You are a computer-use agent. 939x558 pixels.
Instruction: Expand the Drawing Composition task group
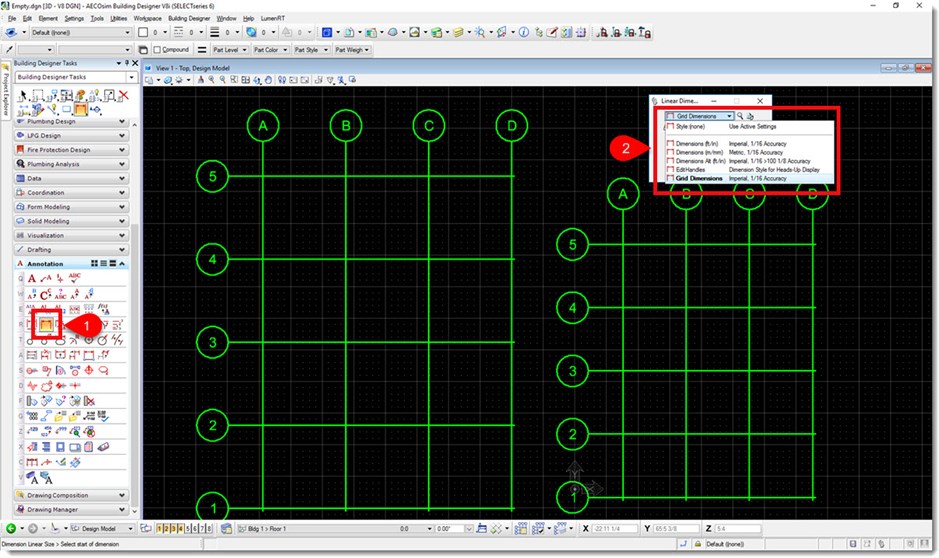71,496
